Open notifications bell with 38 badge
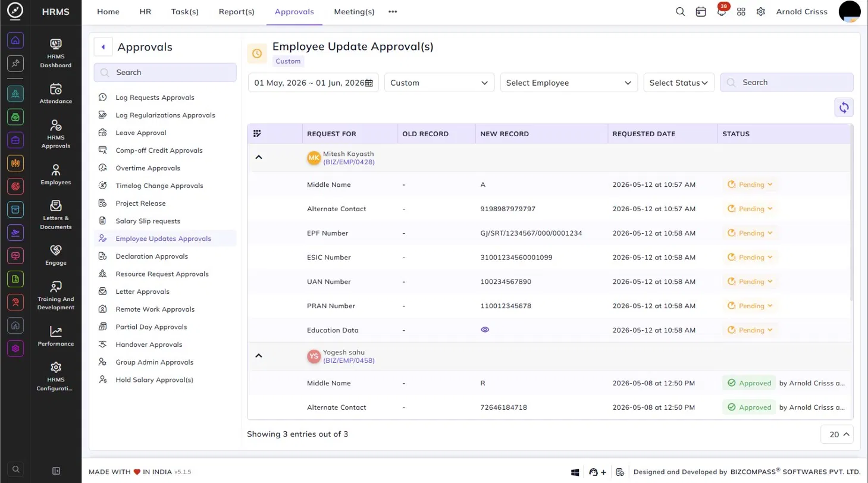Image resolution: width=868 pixels, height=483 pixels. pos(722,12)
